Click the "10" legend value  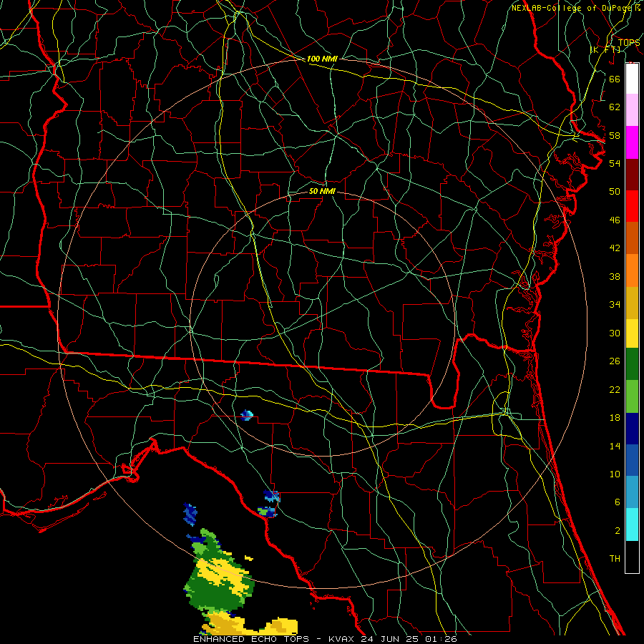615,474
